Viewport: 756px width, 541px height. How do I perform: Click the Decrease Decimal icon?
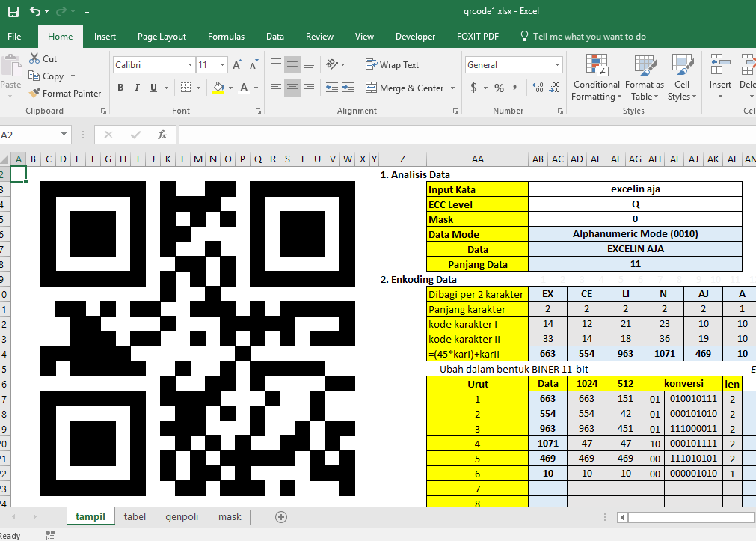[554, 88]
